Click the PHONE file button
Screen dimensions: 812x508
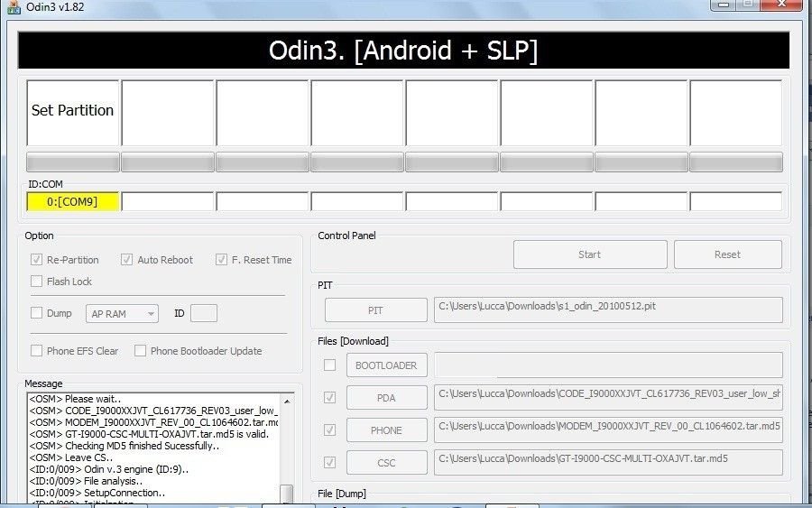click(x=387, y=430)
